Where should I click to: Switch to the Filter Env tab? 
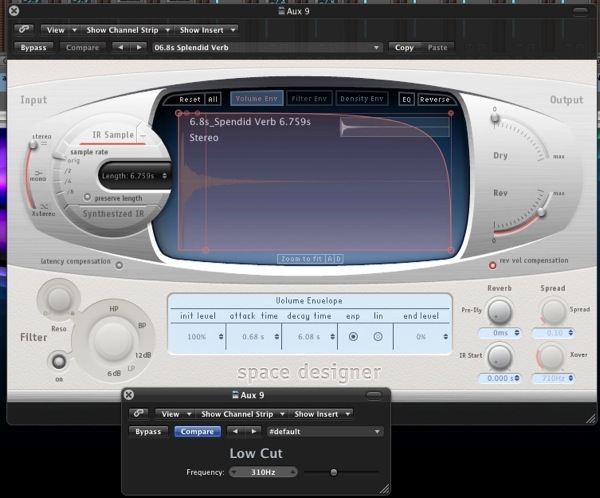309,98
